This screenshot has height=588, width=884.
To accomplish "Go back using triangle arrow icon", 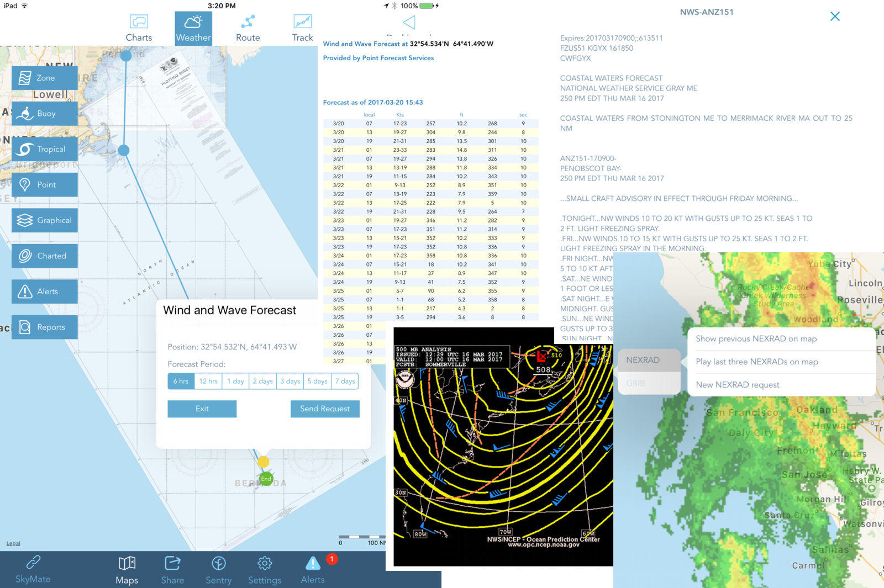I will point(409,22).
